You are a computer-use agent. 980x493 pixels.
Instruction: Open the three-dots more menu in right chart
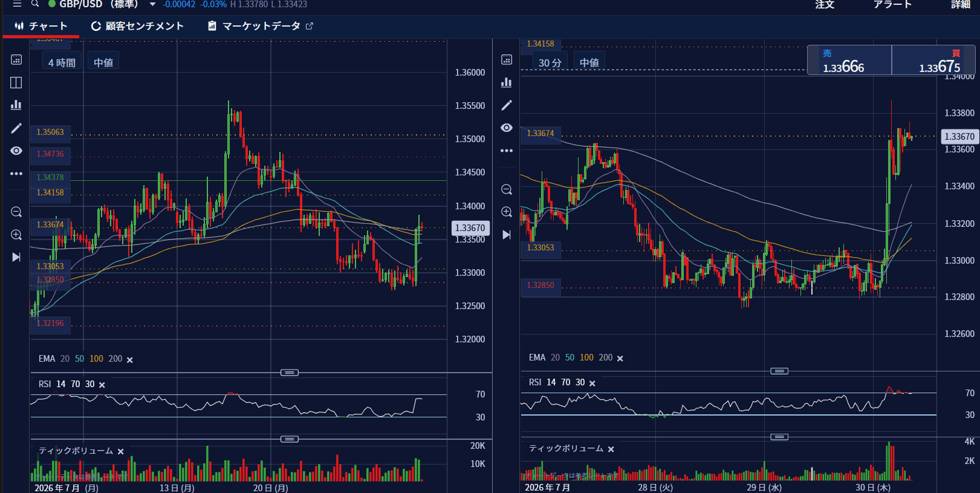pos(507,151)
